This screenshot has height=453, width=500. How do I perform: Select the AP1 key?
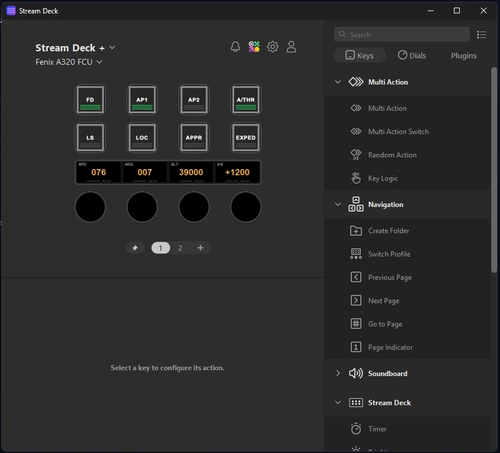point(142,100)
